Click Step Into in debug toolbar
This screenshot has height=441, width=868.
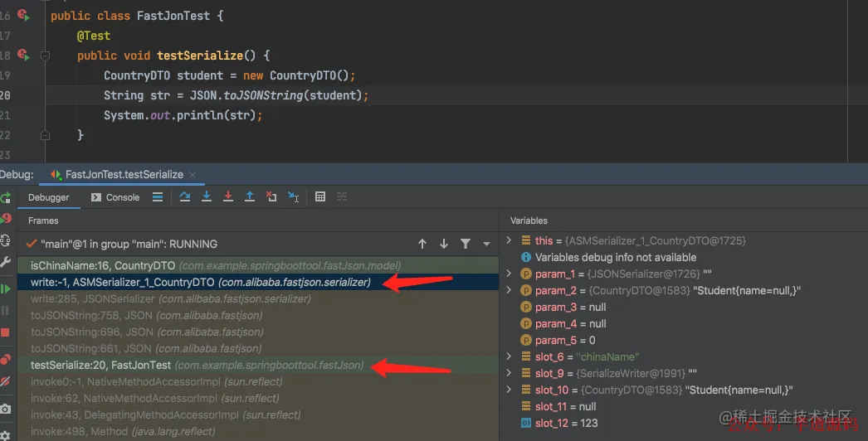pos(207,196)
